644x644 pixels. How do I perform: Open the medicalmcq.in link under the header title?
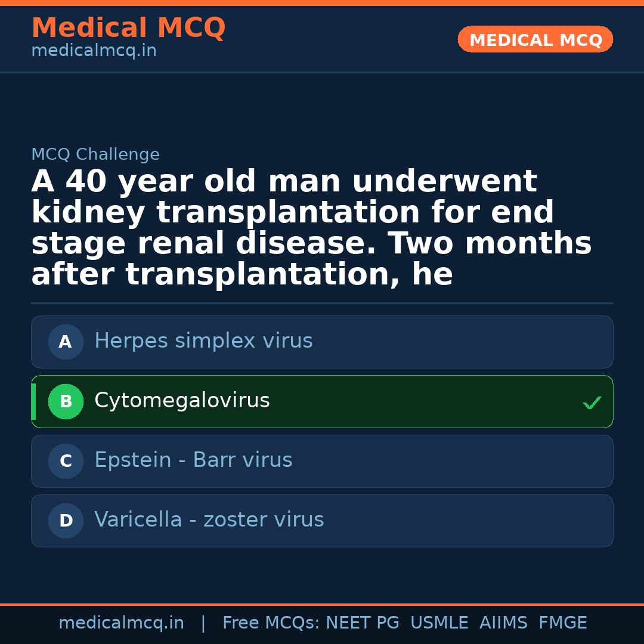click(94, 51)
